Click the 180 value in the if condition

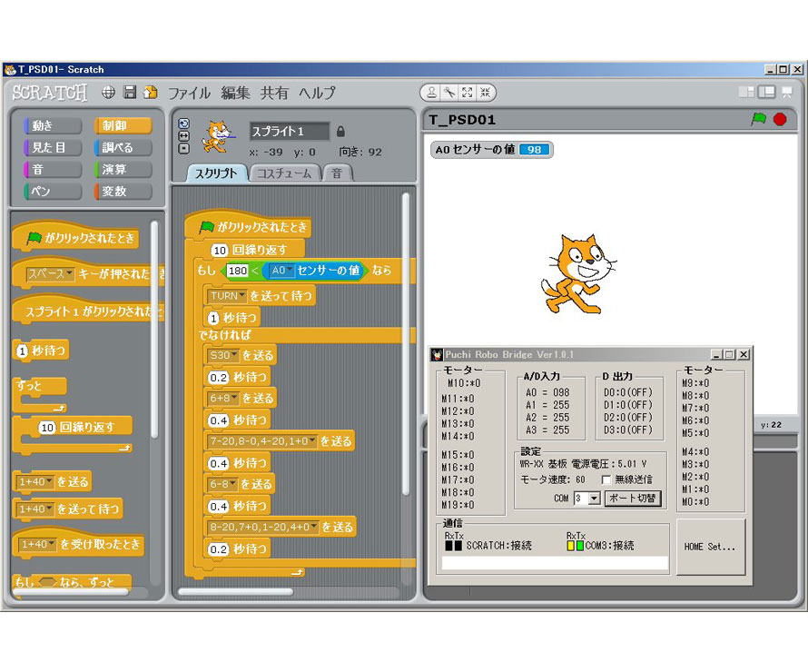(x=238, y=271)
